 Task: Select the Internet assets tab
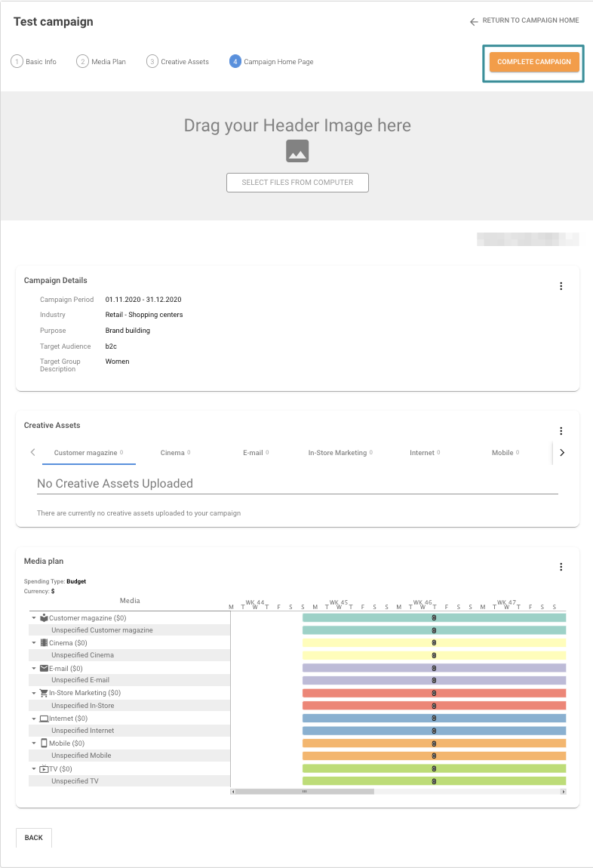(x=425, y=453)
